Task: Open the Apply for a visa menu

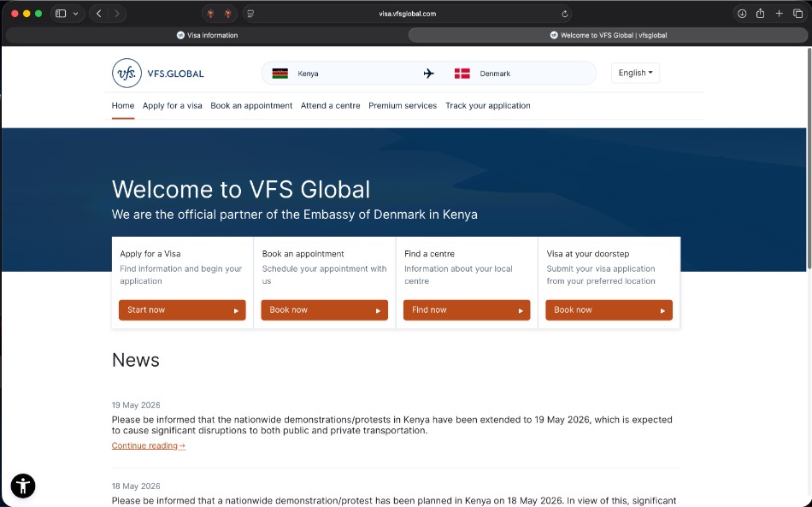Action: [173, 106]
